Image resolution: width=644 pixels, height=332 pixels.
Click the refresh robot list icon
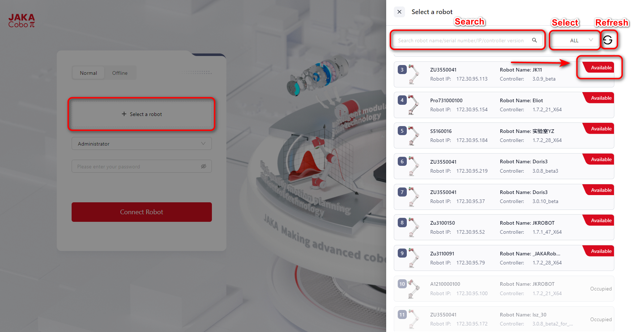pos(607,40)
